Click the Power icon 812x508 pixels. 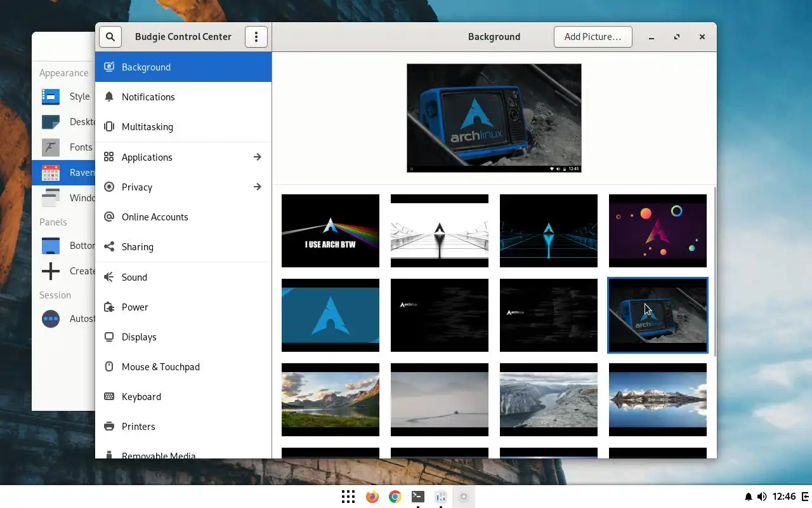tap(109, 307)
